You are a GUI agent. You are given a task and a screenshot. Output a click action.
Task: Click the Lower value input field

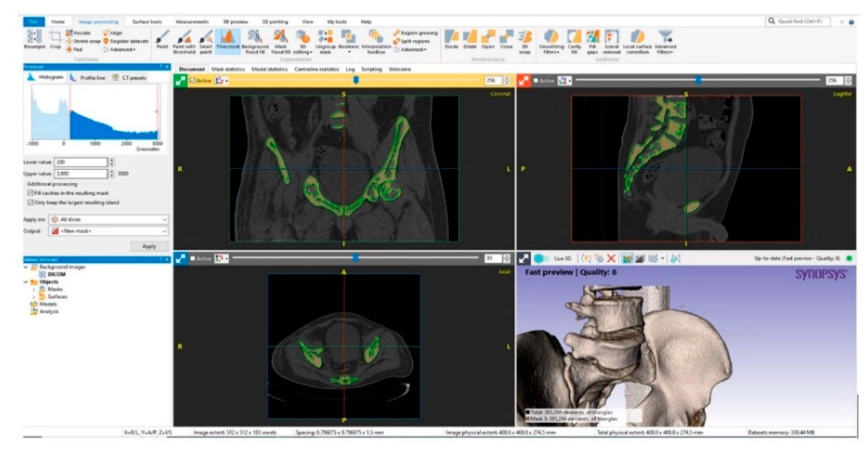tap(80, 162)
